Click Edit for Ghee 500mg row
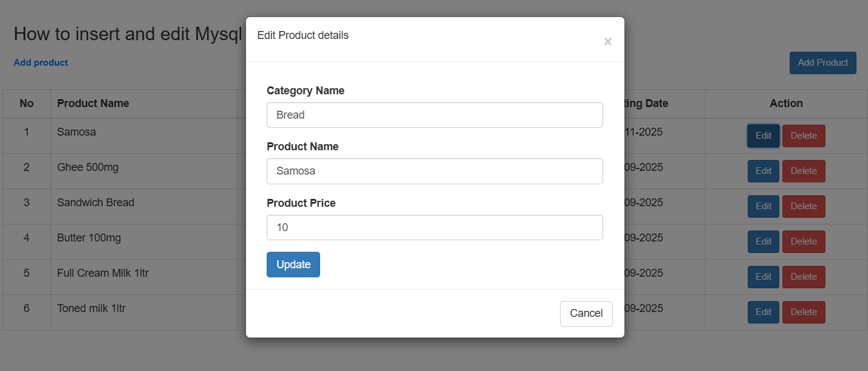Screen dimensions: 868x371 click(763, 171)
